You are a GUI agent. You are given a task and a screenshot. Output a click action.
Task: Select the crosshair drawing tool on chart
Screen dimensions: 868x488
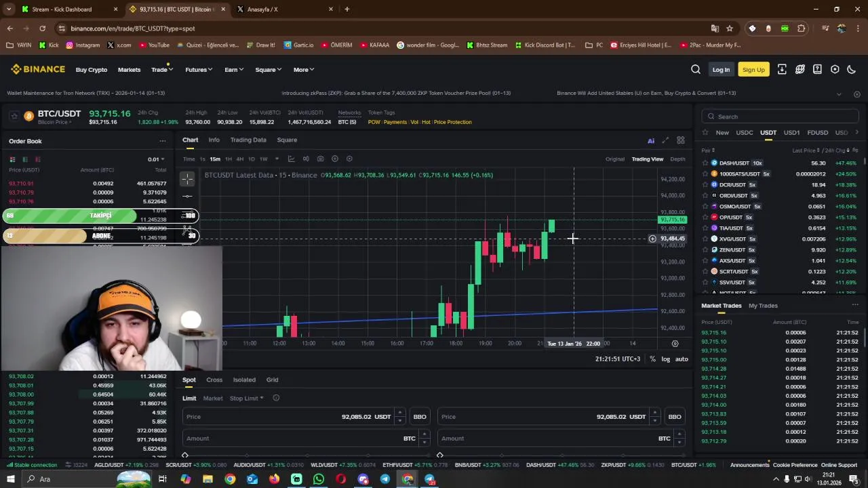click(x=188, y=178)
